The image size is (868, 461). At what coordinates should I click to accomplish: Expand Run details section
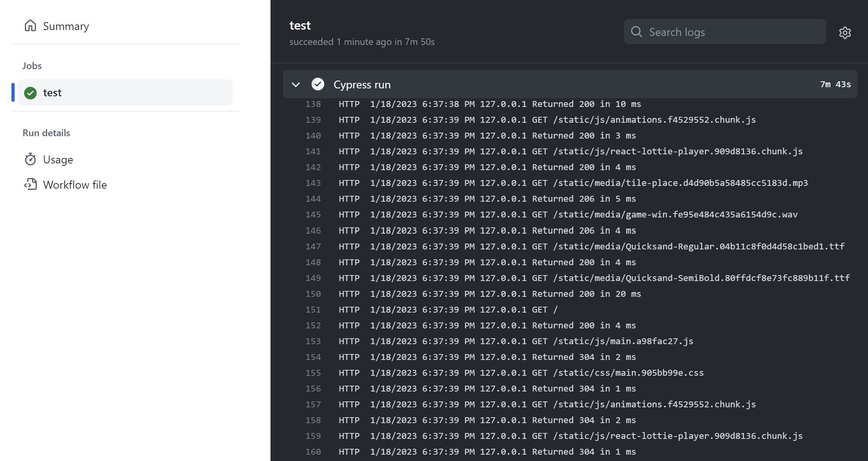point(46,133)
